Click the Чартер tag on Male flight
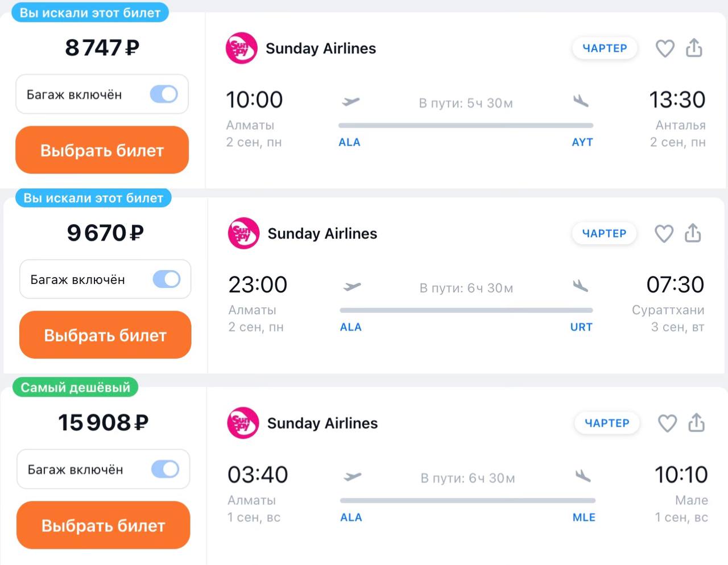 (x=607, y=423)
